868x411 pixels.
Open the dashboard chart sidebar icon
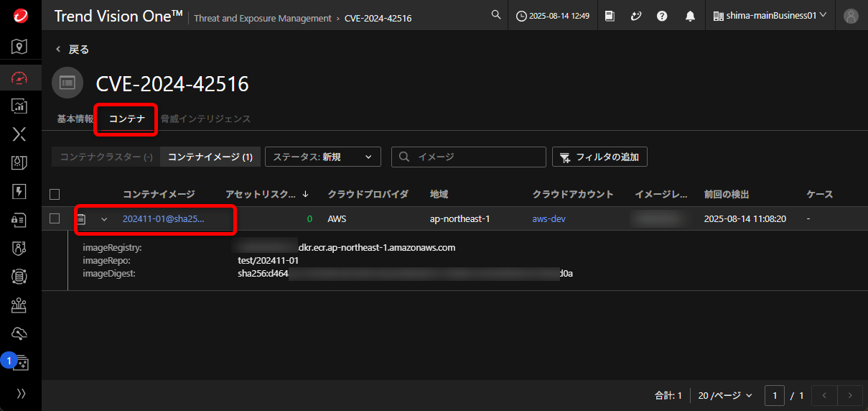click(x=20, y=106)
